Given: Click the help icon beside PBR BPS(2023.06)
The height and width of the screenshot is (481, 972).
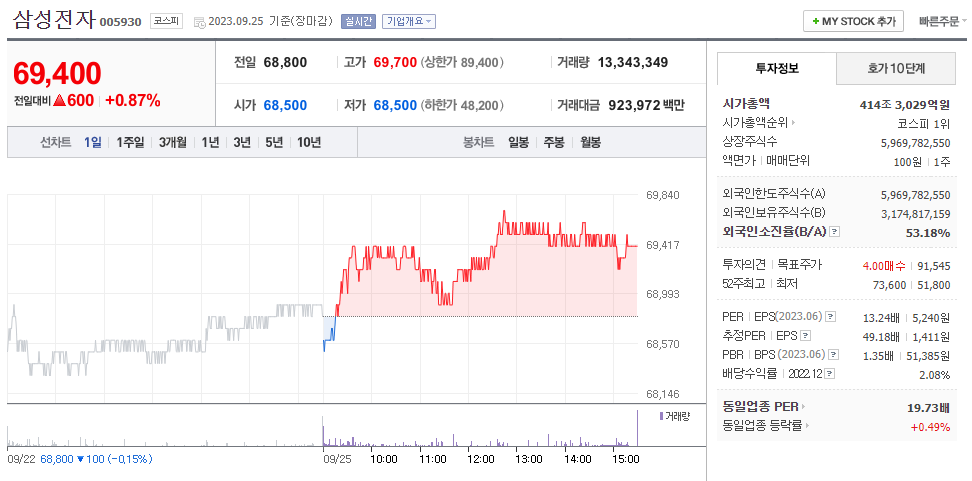Looking at the screenshot, I should [834, 355].
